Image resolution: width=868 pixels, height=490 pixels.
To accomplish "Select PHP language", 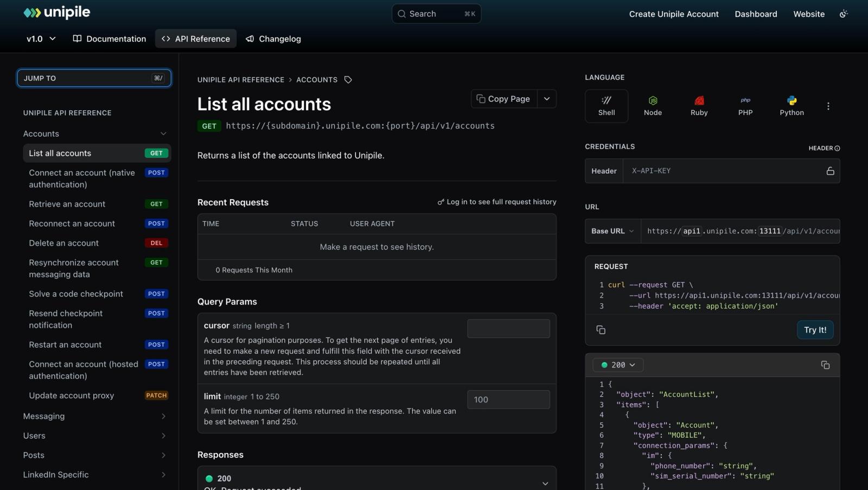I will click(745, 106).
